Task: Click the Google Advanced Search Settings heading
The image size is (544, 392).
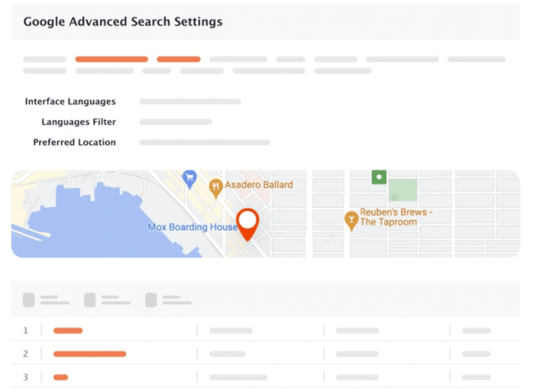Action: tap(123, 21)
